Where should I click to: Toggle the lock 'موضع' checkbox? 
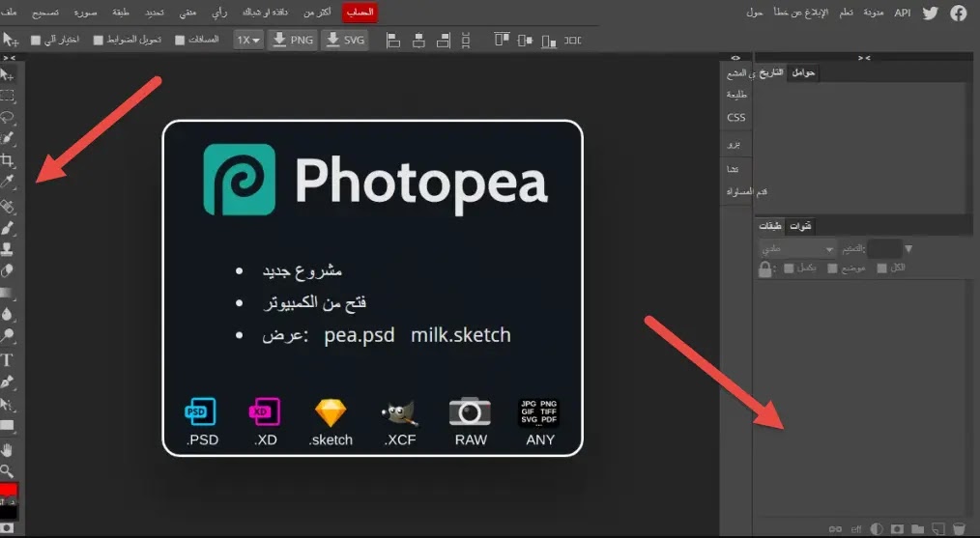(x=832, y=269)
